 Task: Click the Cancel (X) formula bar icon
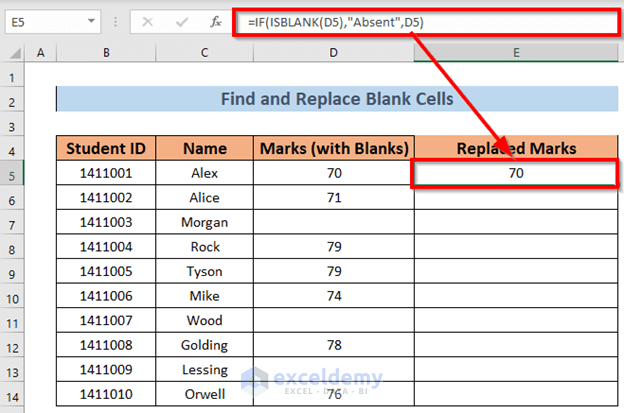pos(148,22)
